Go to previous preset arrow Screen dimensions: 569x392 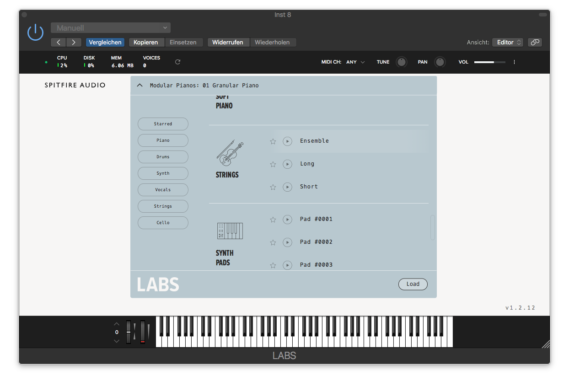pos(59,42)
